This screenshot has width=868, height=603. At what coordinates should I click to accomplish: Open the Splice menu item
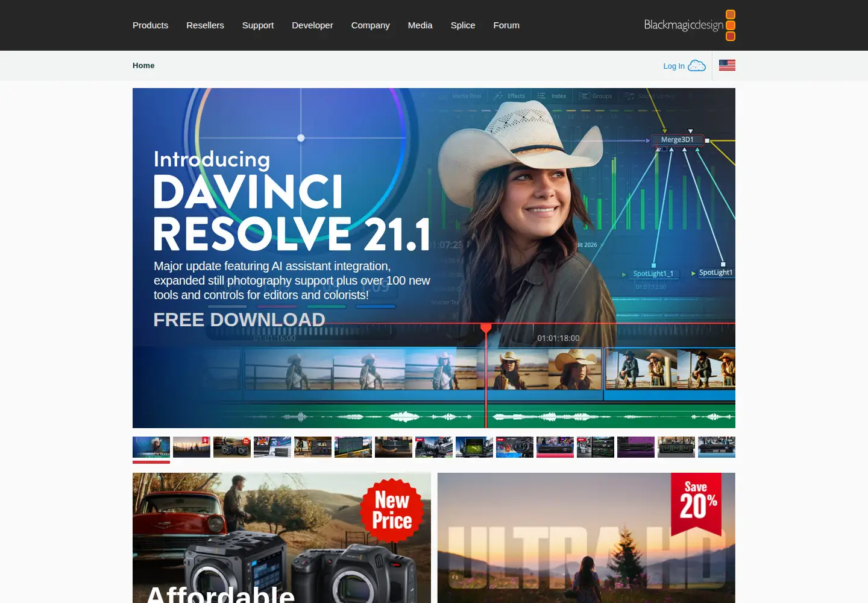[463, 25]
